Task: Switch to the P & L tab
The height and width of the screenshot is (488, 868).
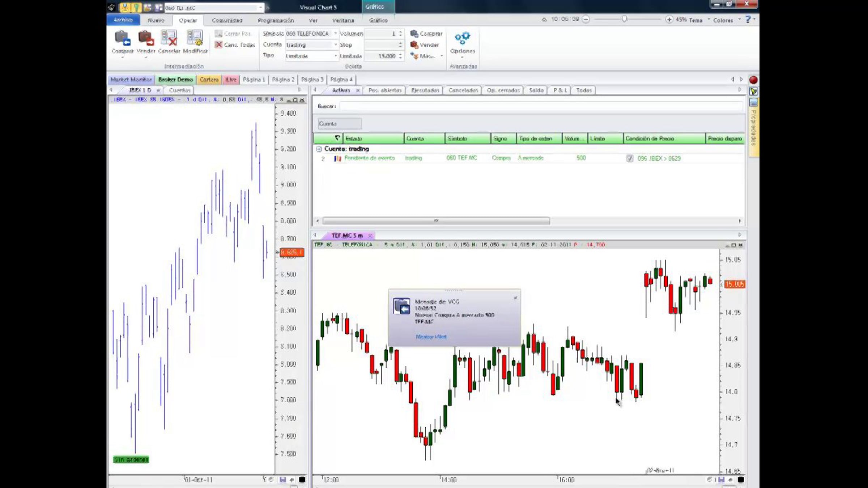Action: click(x=560, y=90)
